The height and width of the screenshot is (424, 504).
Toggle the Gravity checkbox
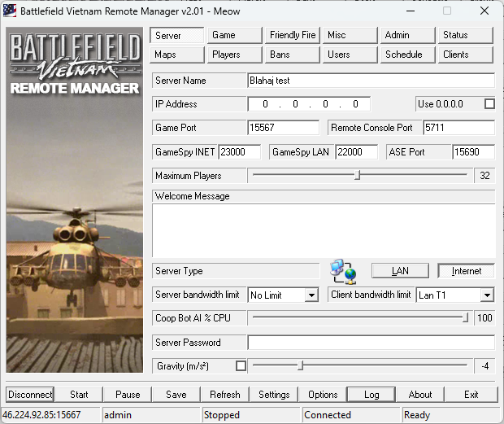click(241, 366)
